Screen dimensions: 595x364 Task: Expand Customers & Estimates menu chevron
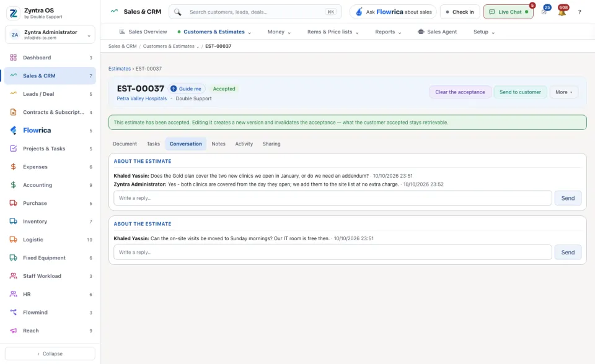[250, 33]
